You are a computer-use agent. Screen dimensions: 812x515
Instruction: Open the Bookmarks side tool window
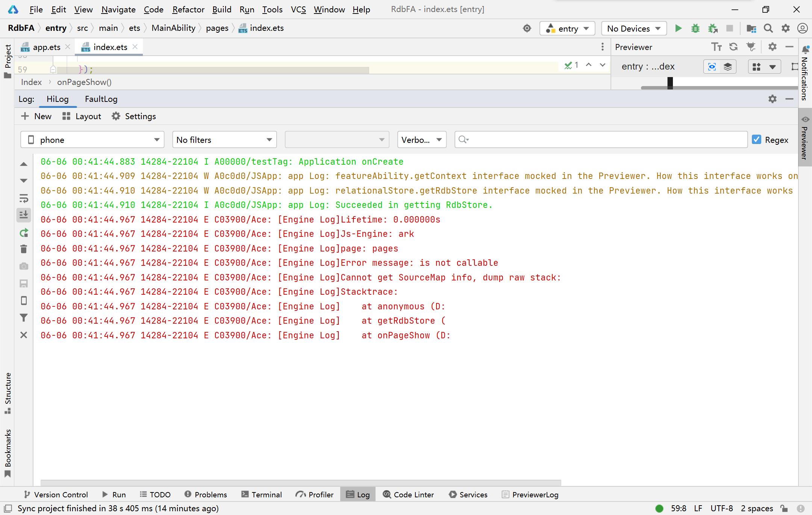8,453
